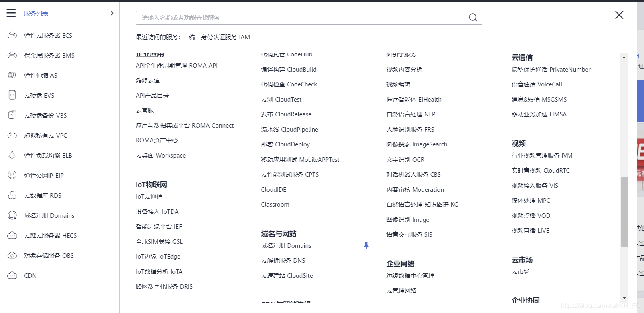Open 云桌面 Workspace service
This screenshot has height=313, width=644.
point(161,155)
